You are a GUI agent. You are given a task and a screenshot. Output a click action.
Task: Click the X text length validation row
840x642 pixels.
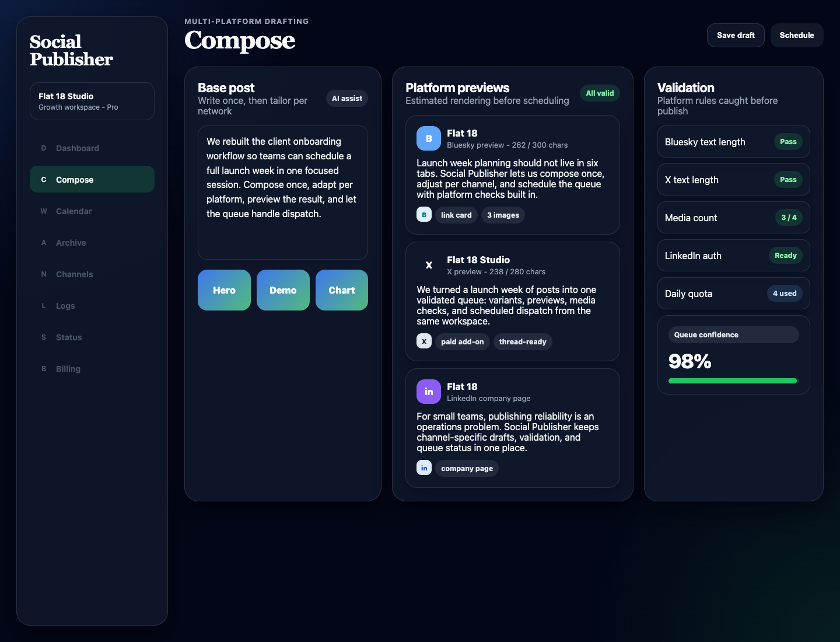tap(734, 180)
